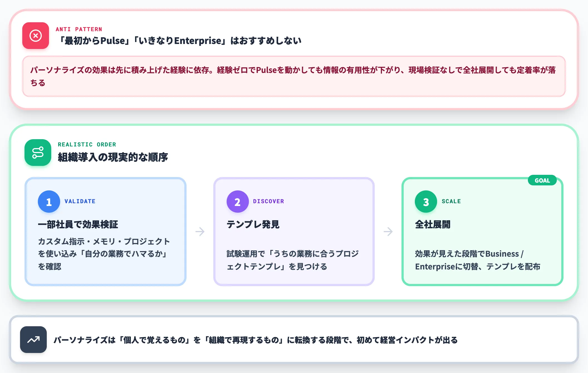Viewport: 588px width, 373px height.
Task: Click the VALIDATE label
Action: click(80, 201)
